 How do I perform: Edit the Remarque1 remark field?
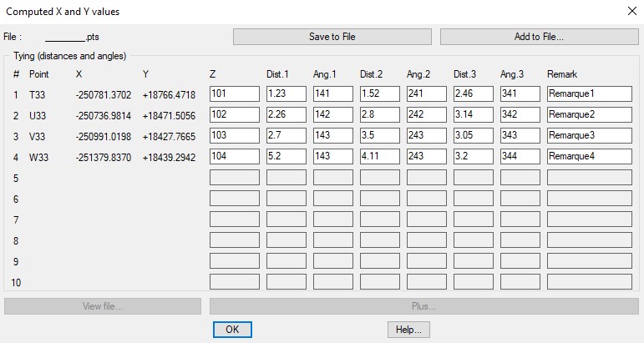(x=589, y=93)
